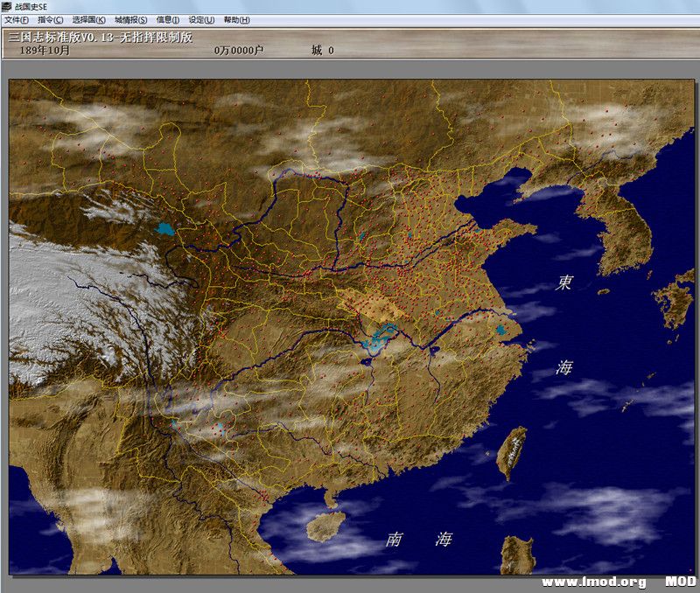
Task: Click the 東 sea label on the map
Action: (x=565, y=283)
